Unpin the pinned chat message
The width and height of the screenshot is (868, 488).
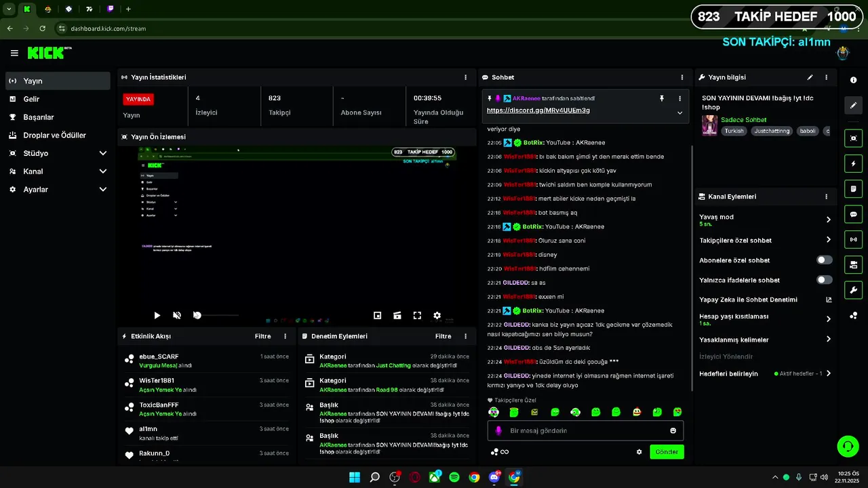tap(662, 98)
